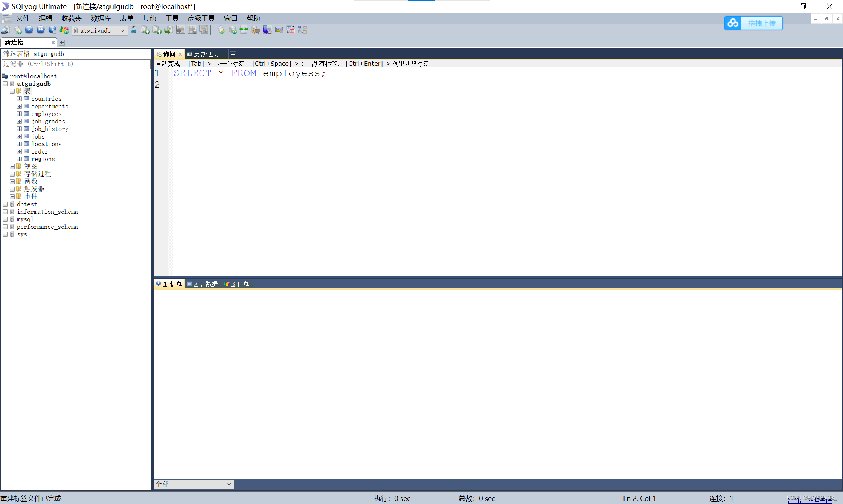Collapse the atguigudb database node
The image size is (843, 504).
click(5, 84)
